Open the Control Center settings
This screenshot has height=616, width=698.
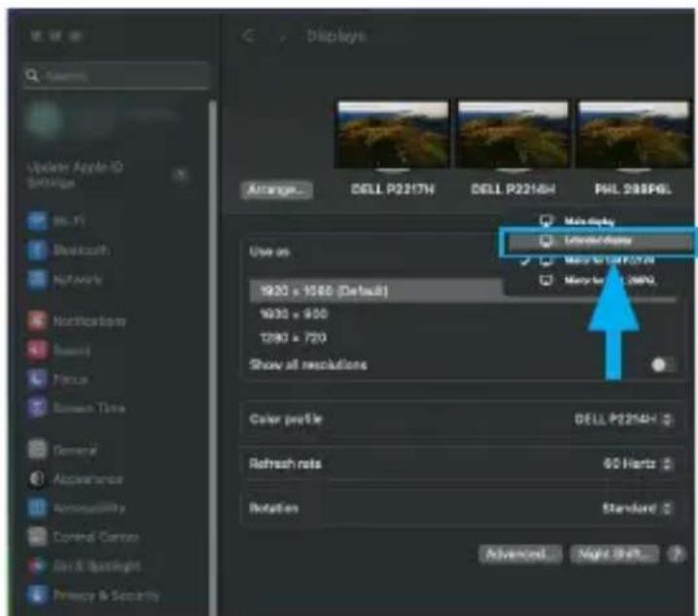[x=84, y=537]
